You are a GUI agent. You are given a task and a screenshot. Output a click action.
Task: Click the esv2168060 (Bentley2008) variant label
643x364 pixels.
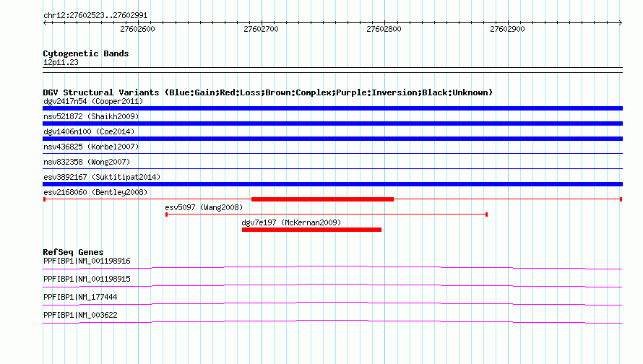pos(95,192)
